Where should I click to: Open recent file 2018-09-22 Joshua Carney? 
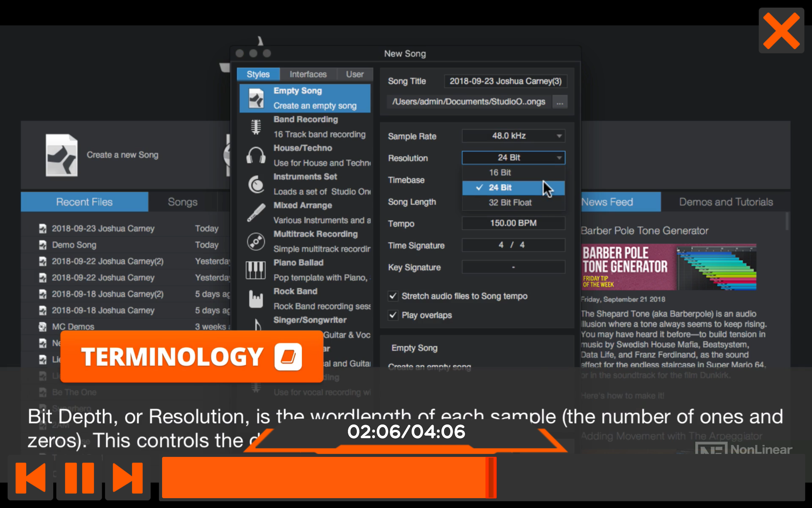tap(103, 278)
